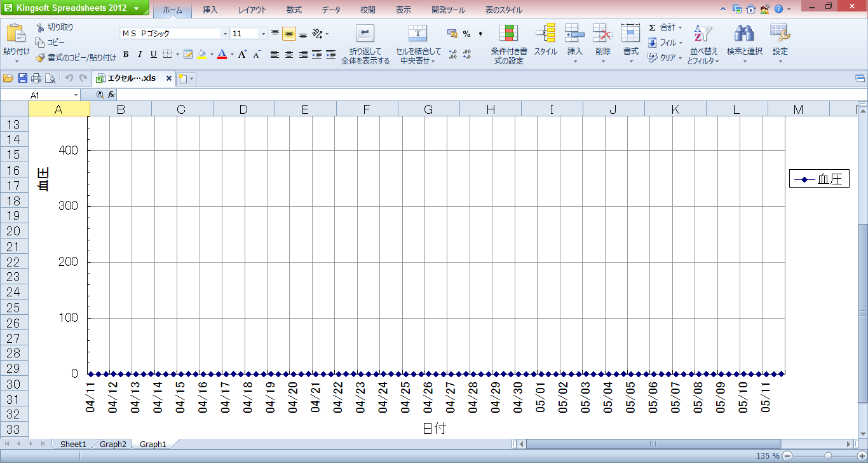
Task: Click the Increase Indent icon
Action: click(330, 55)
